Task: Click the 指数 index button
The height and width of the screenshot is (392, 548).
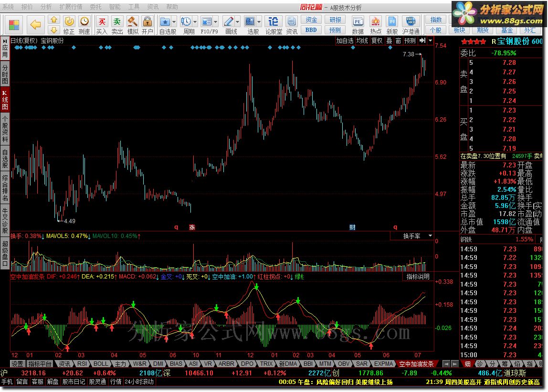Action: pyautogui.click(x=436, y=20)
